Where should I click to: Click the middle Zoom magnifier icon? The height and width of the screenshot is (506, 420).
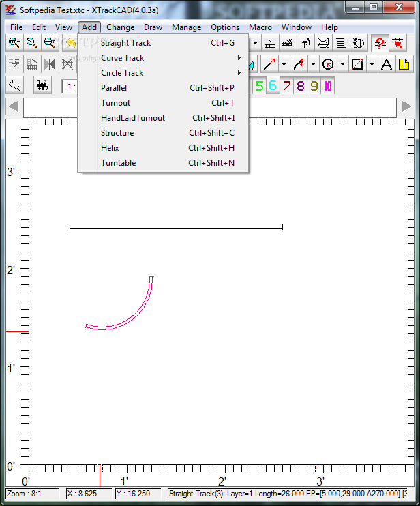pyautogui.click(x=31, y=42)
